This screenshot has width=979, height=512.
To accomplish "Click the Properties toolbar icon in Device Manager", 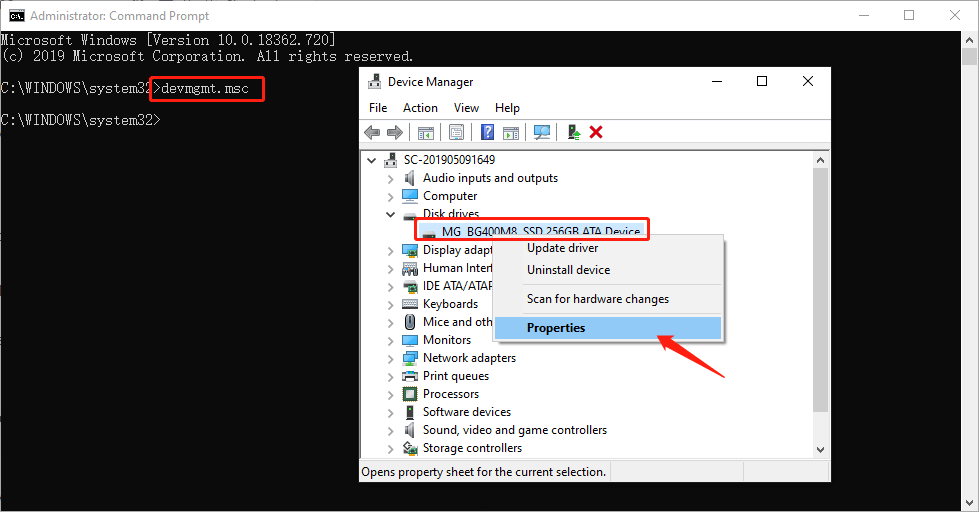I will click(x=456, y=132).
